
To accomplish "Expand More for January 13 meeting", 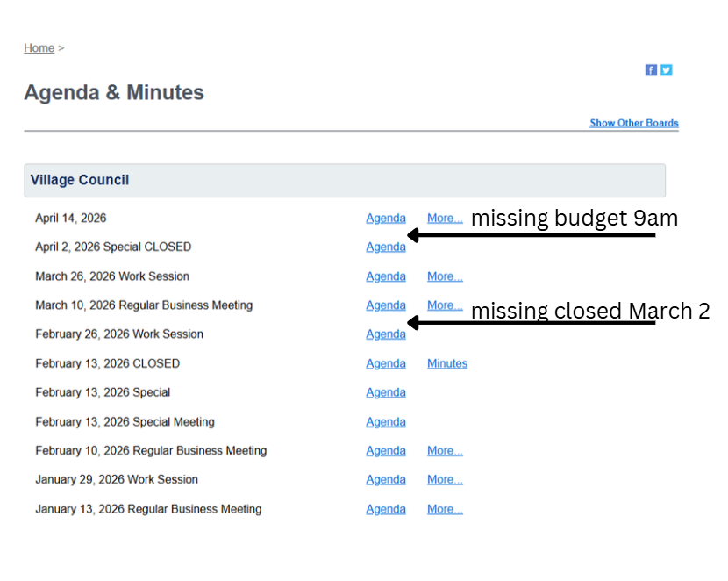I will click(x=445, y=509).
